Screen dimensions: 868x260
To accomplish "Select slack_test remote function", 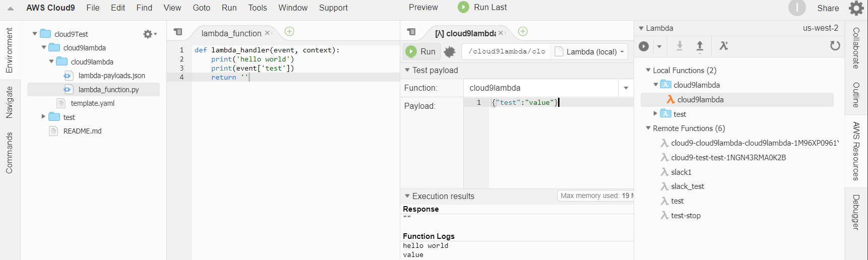I will click(687, 186).
